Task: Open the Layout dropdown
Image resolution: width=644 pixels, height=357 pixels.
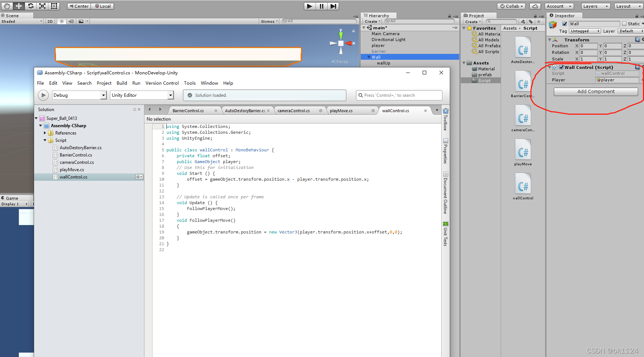Action: [x=628, y=6]
